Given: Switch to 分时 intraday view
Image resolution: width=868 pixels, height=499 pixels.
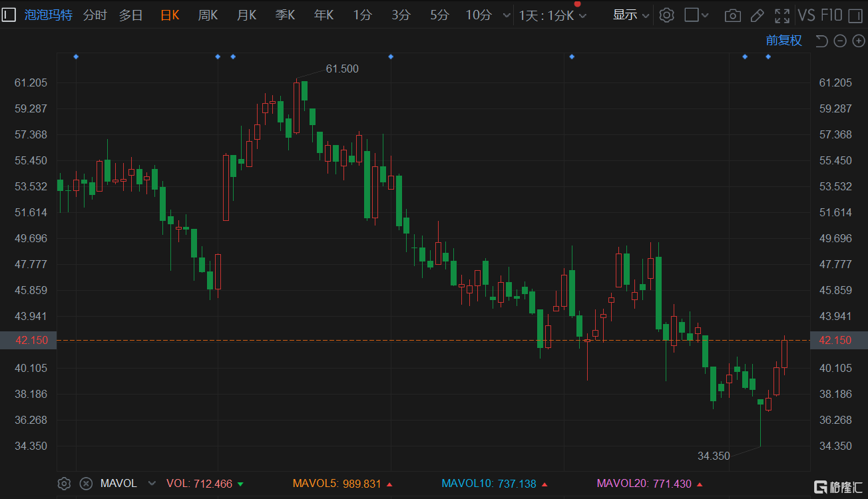Looking at the screenshot, I should pos(95,15).
